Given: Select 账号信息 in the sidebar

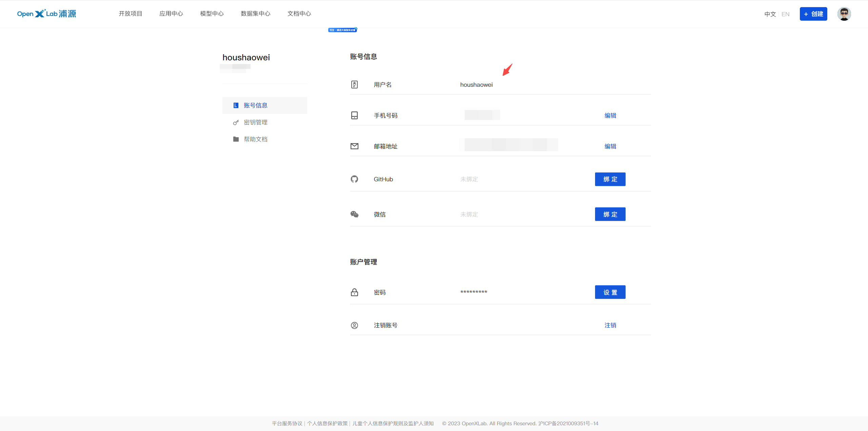Looking at the screenshot, I should coord(256,105).
